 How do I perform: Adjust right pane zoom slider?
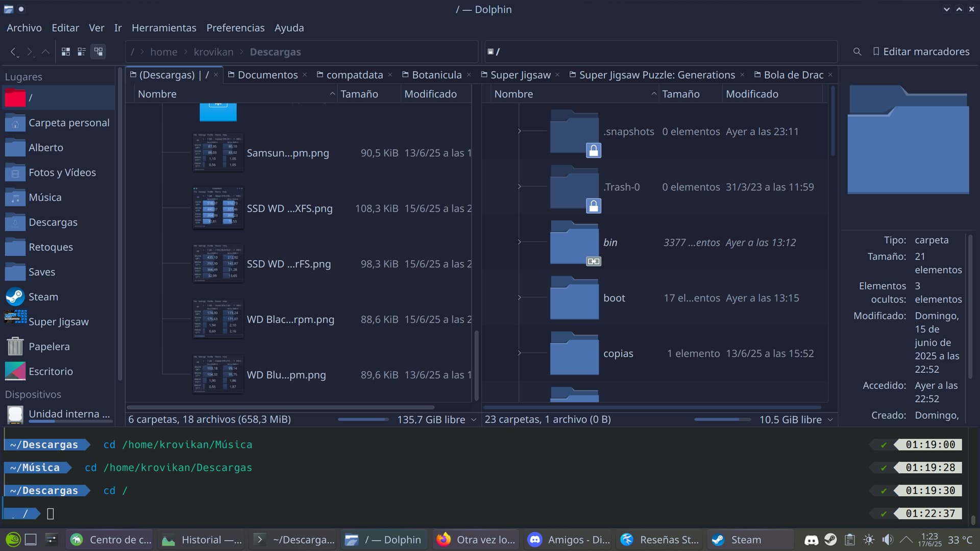point(722,420)
